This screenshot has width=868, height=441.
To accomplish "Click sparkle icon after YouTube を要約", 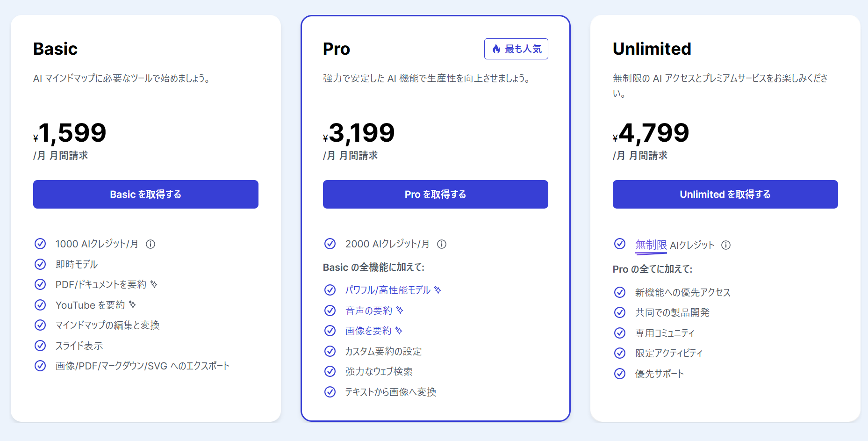I will [132, 304].
